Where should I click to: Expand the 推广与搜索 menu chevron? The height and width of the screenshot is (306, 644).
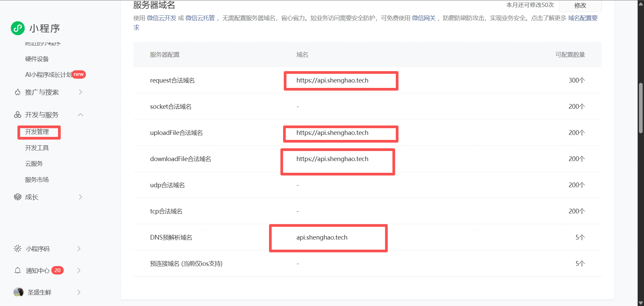point(80,92)
